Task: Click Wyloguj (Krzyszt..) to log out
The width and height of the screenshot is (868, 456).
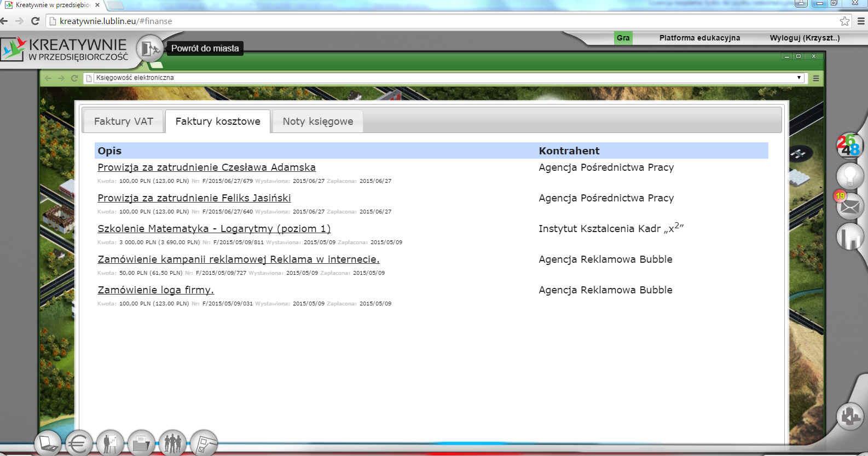Action: pos(805,38)
